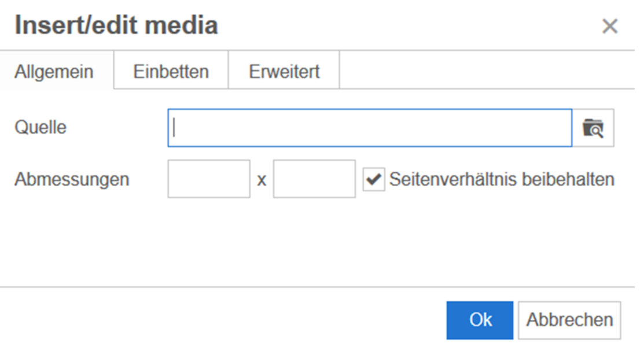Click the x separator between dimension boxes

point(262,180)
